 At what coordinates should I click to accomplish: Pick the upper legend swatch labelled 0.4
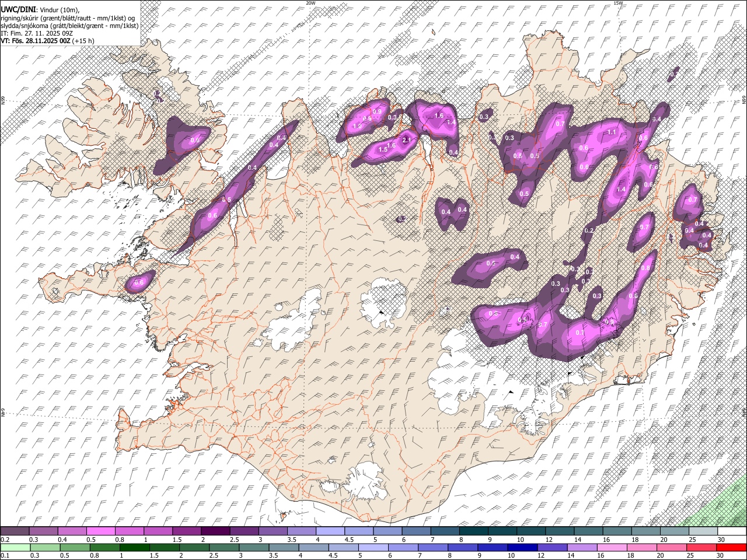(72, 531)
